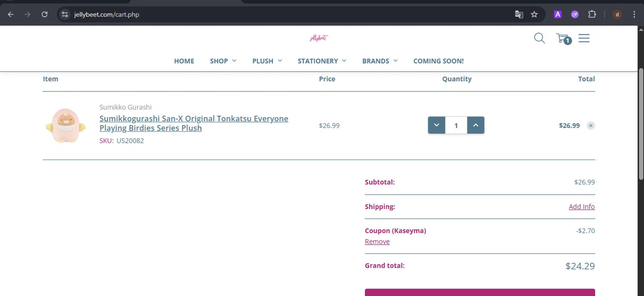The width and height of the screenshot is (644, 296).
Task: Open the round purple extension icon
Action: tap(575, 15)
